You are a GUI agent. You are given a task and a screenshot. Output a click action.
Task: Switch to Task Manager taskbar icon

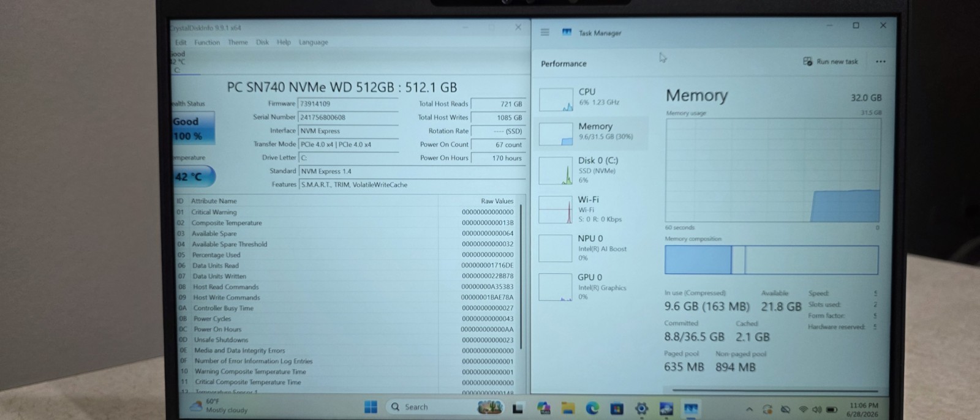pos(691,408)
